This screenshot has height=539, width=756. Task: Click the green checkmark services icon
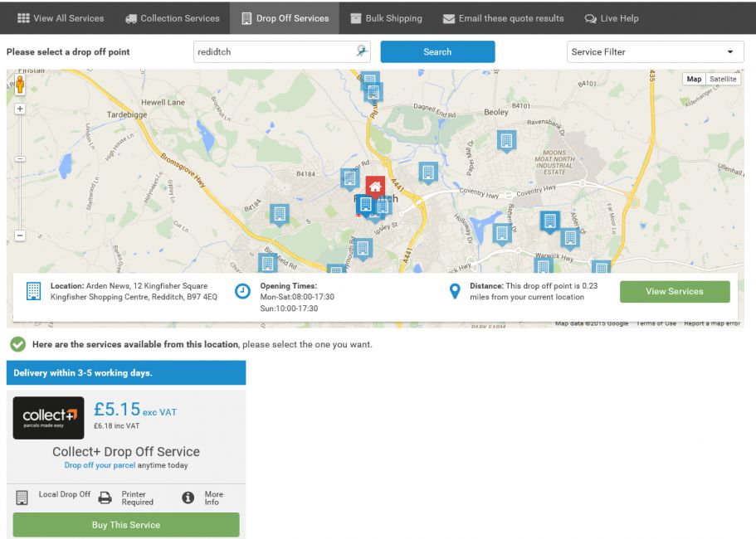[18, 344]
